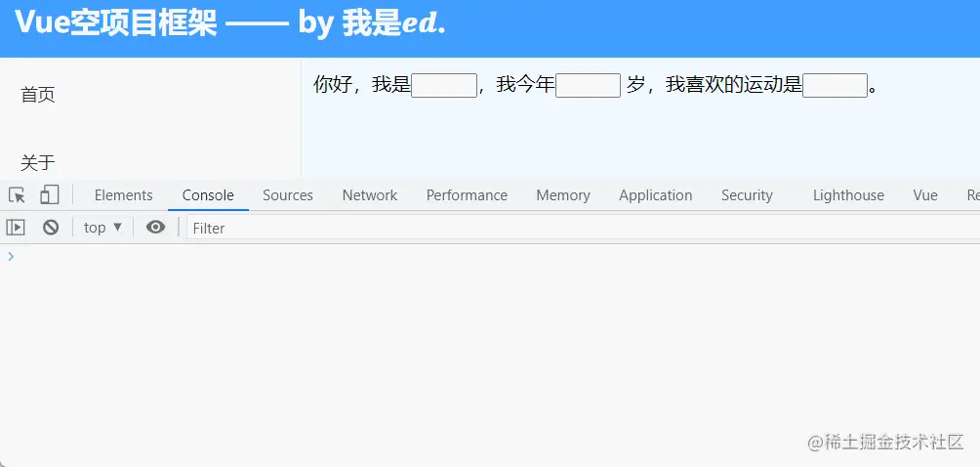
Task: View the Security tab
Action: (747, 195)
